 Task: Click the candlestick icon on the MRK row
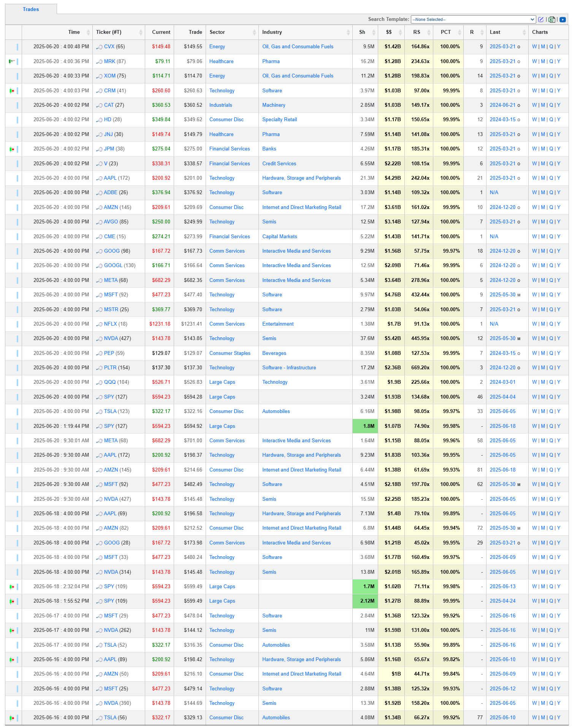12,61
